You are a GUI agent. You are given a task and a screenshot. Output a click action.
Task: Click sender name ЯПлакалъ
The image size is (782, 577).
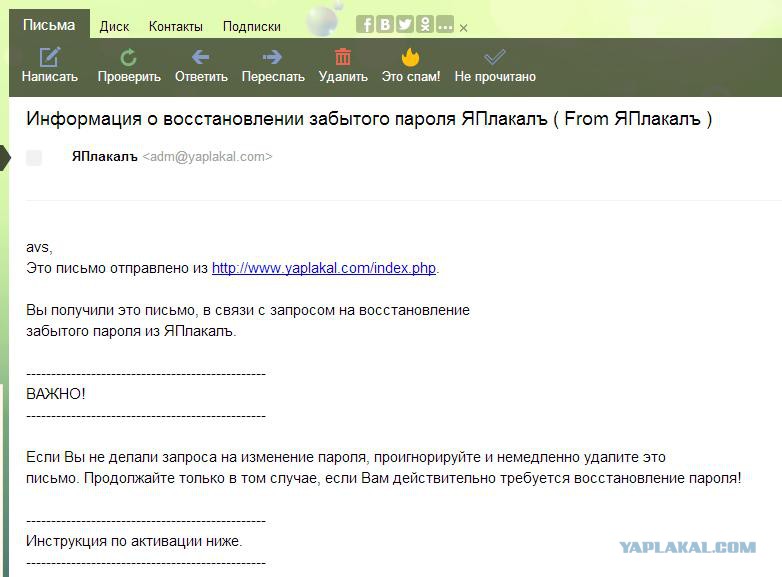[x=104, y=157]
